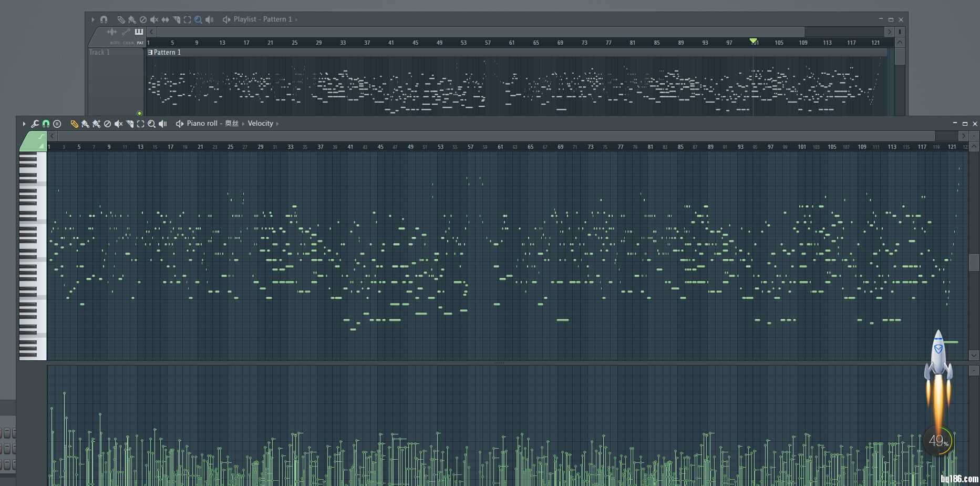The height and width of the screenshot is (486, 980).
Task: Select the Playlist draw pencil tool
Action: (121, 19)
